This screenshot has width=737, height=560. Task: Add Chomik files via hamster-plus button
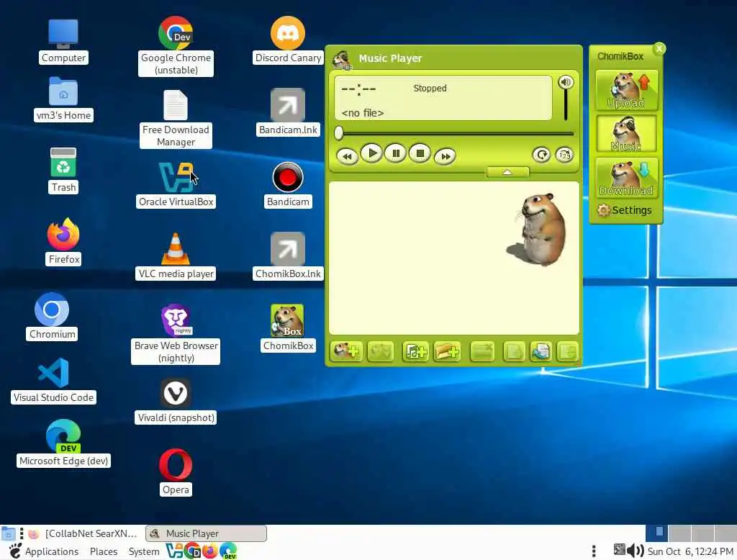tap(346, 351)
